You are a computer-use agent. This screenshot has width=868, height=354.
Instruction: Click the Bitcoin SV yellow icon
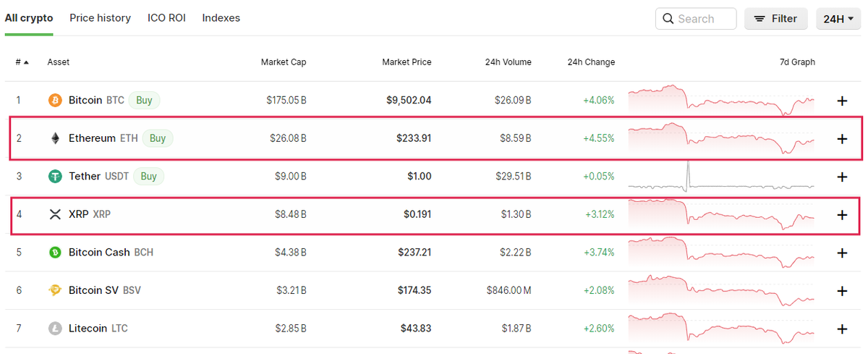coord(55,290)
